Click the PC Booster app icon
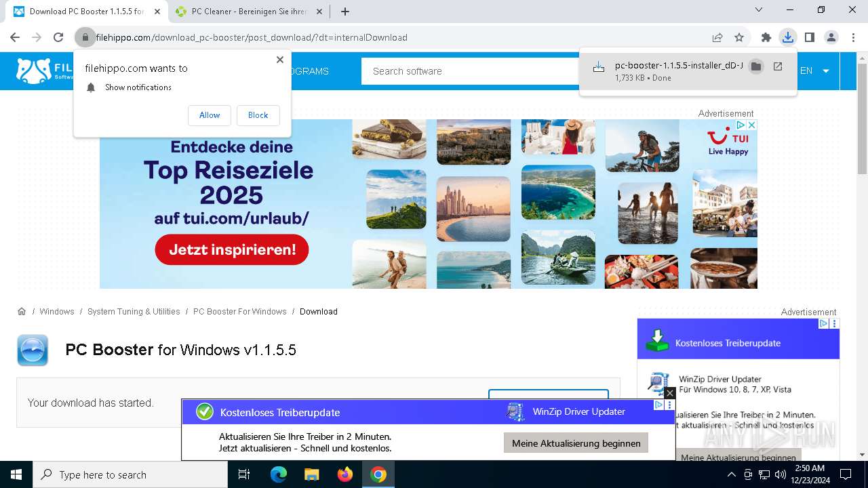The image size is (868, 488). 33,350
